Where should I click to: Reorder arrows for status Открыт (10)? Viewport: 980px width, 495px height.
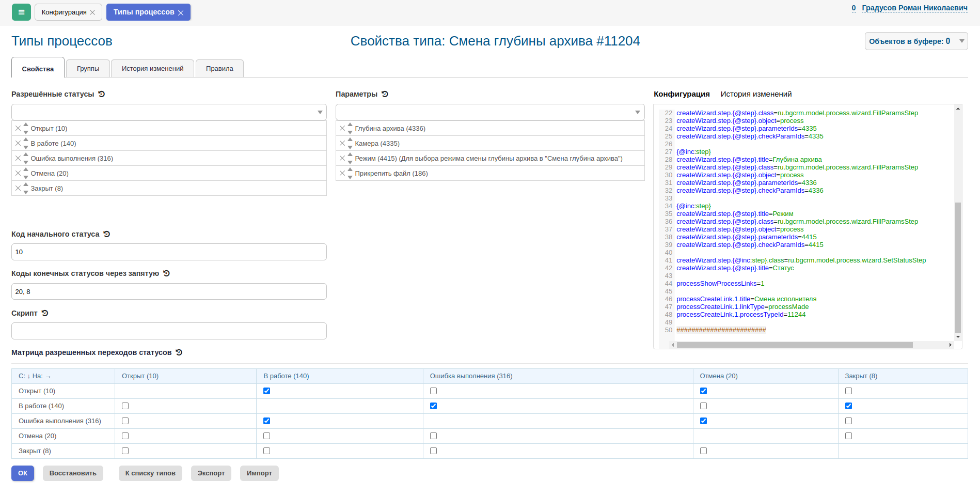pyautogui.click(x=26, y=128)
